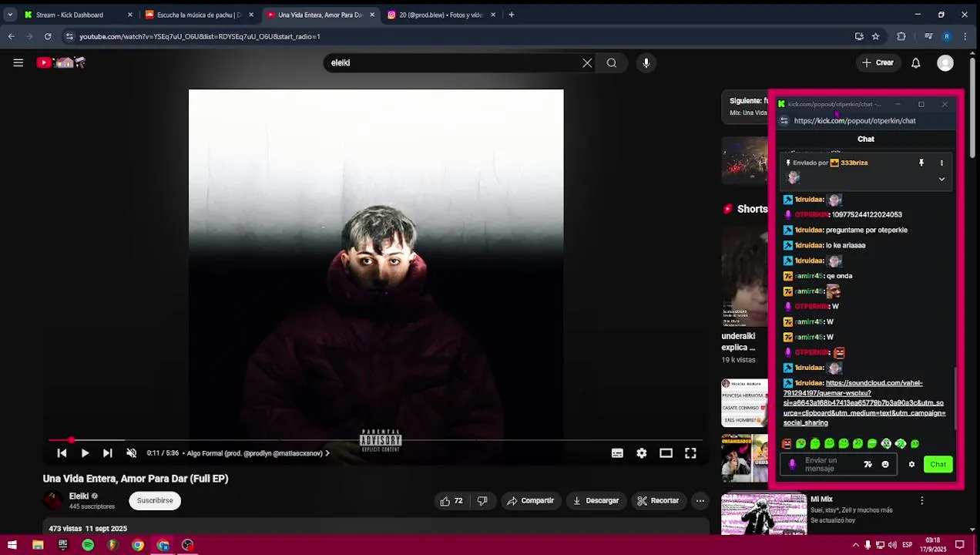Open the soundcloud.com link in Kick chat
The height and width of the screenshot is (555, 980).
coord(864,403)
